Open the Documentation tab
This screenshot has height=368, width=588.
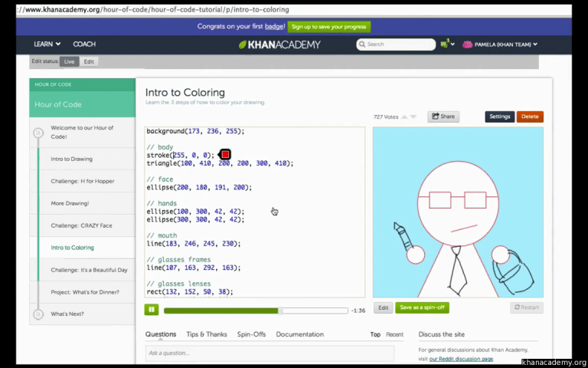click(300, 334)
